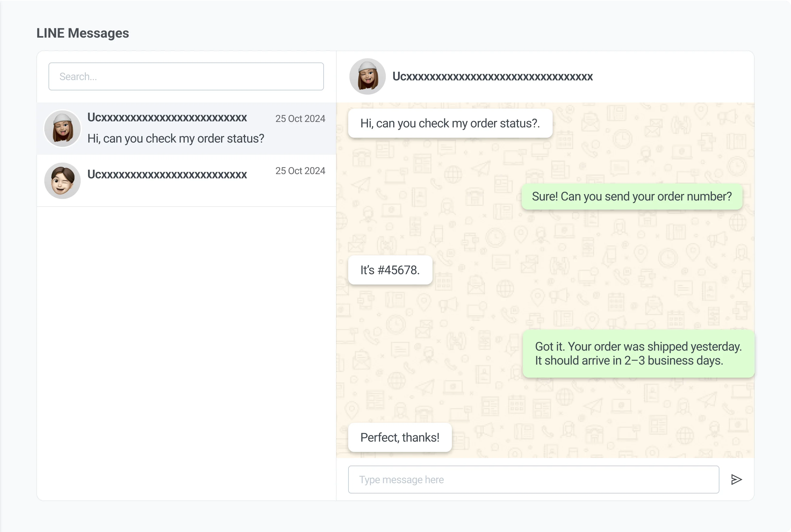Click the "Hi, can you check my order status?." bubble
The image size is (791, 532).
pyautogui.click(x=450, y=123)
